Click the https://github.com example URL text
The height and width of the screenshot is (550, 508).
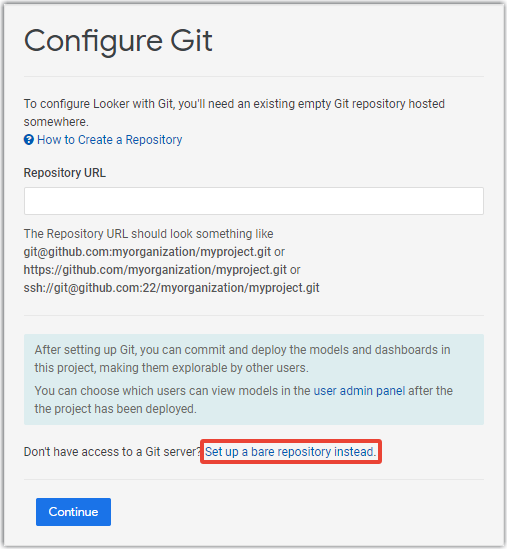[x=155, y=270]
